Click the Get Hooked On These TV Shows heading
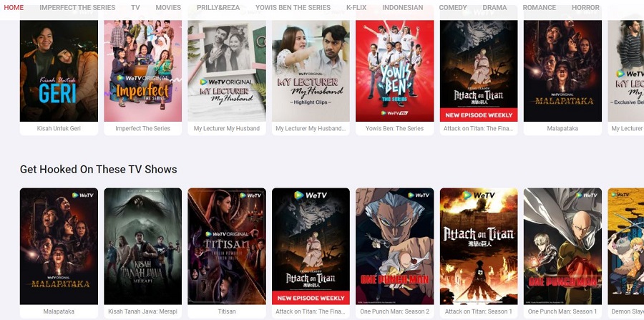The width and height of the screenshot is (644, 320). click(x=99, y=169)
